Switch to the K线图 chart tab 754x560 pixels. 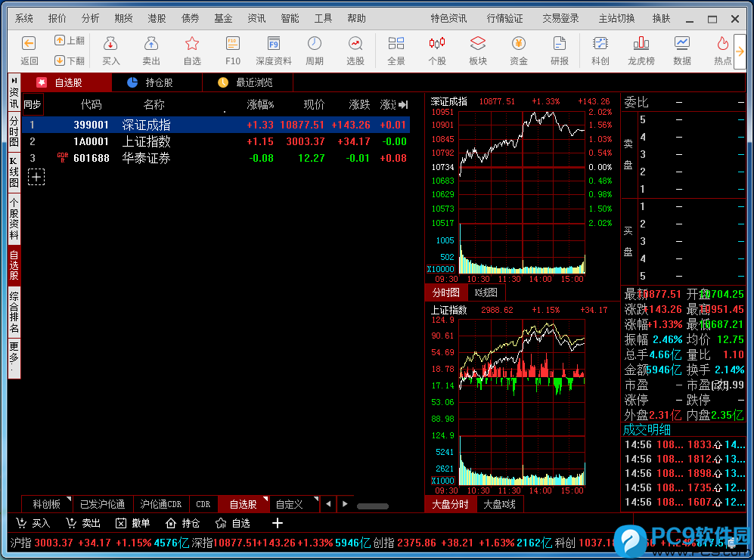point(486,292)
